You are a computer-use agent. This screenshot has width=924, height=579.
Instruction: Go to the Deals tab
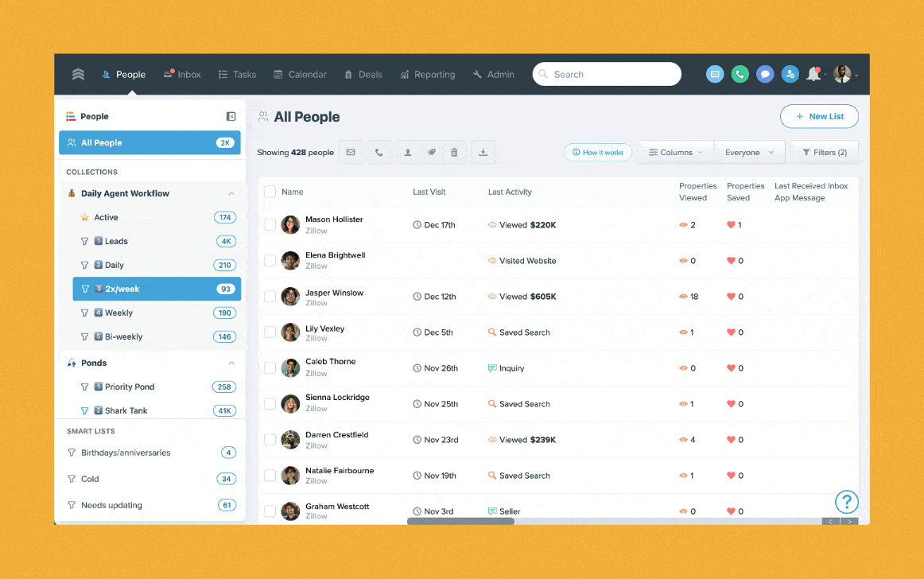[363, 75]
